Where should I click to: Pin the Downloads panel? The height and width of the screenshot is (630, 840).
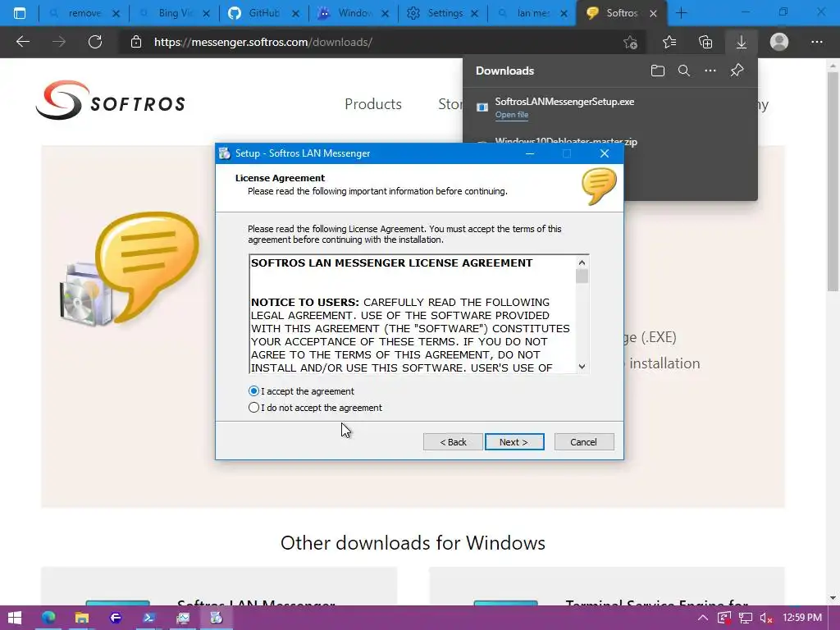pyautogui.click(x=737, y=71)
